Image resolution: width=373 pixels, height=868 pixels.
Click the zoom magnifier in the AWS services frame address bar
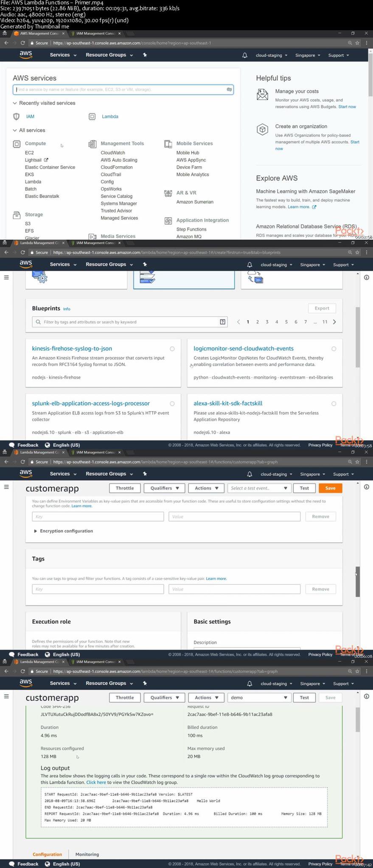tap(350, 43)
